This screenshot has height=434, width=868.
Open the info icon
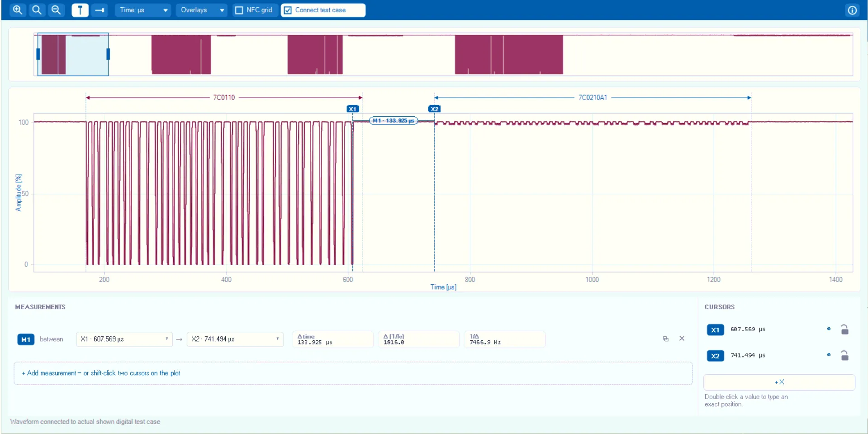(x=852, y=10)
